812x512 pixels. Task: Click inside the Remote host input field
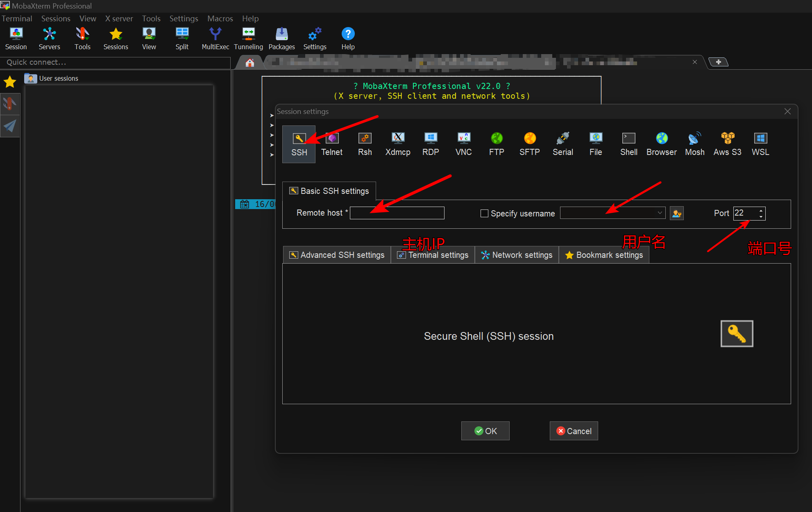click(397, 213)
